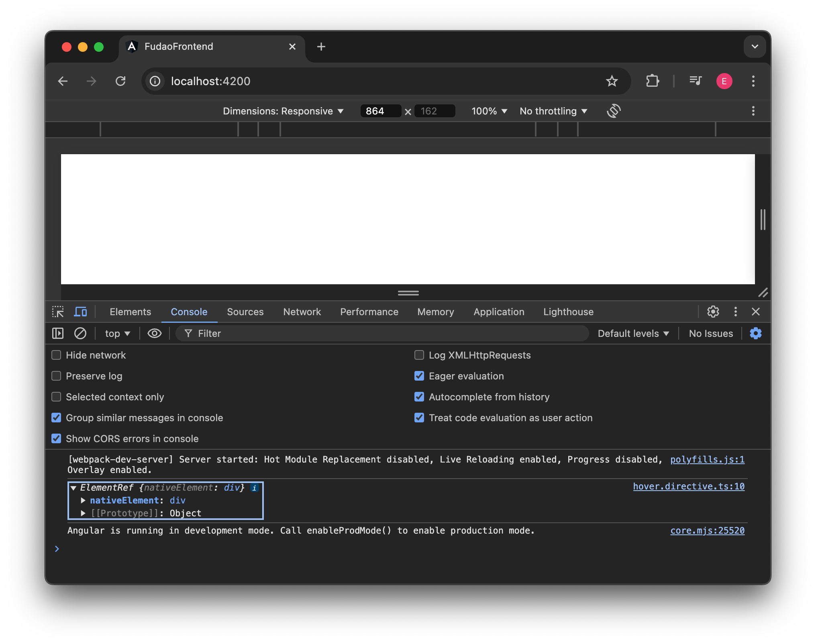The image size is (816, 644).
Task: Disable Eager evaluation
Action: (x=419, y=376)
